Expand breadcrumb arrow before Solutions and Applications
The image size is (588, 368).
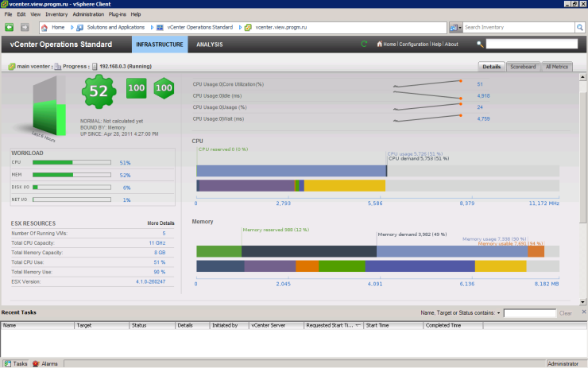click(x=72, y=27)
